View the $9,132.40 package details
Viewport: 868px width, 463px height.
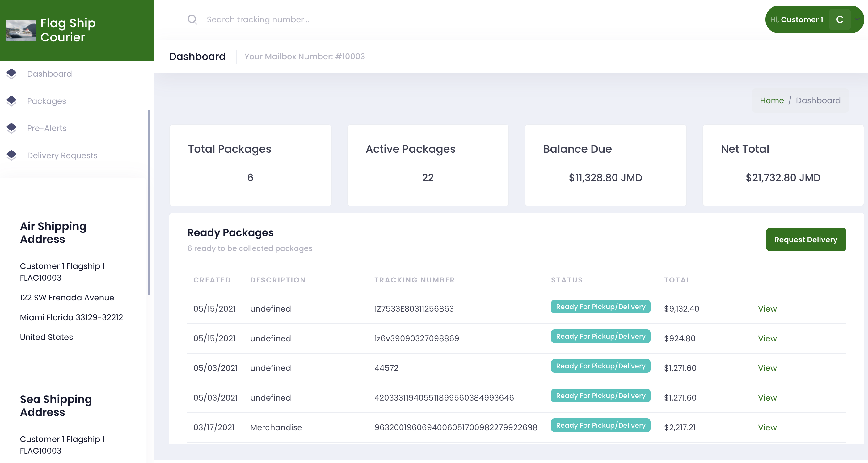(x=767, y=308)
